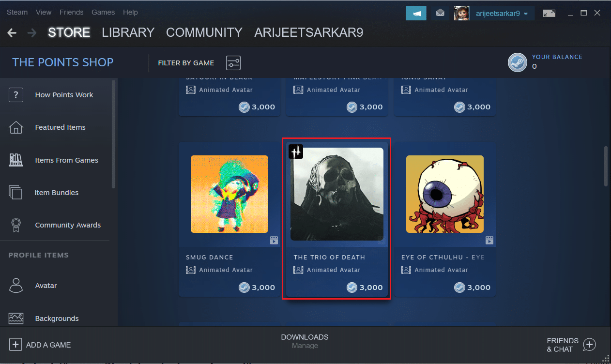Click the Items From Games sidebar label

(x=66, y=160)
